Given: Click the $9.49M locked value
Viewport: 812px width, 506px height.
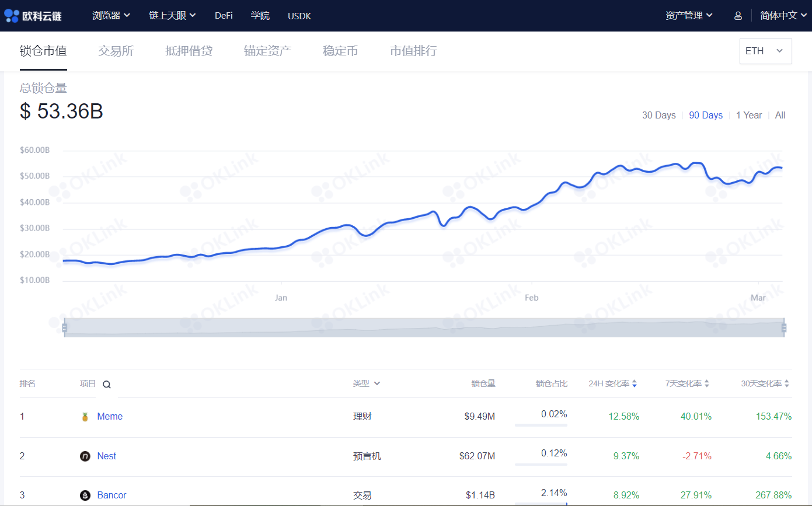Looking at the screenshot, I should click(x=480, y=417).
